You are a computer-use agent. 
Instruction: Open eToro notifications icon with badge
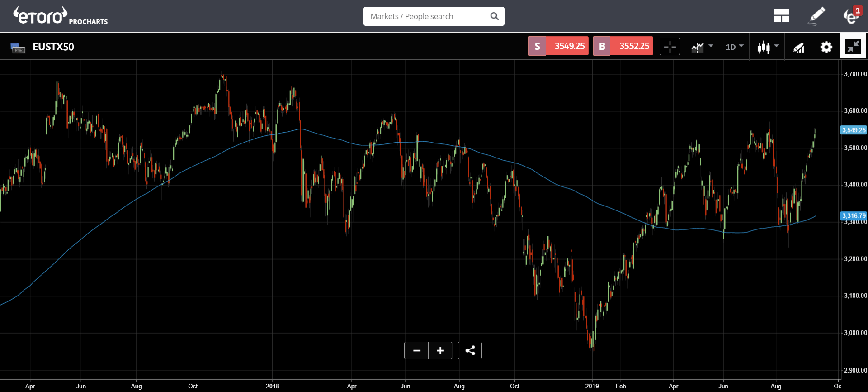pos(852,15)
